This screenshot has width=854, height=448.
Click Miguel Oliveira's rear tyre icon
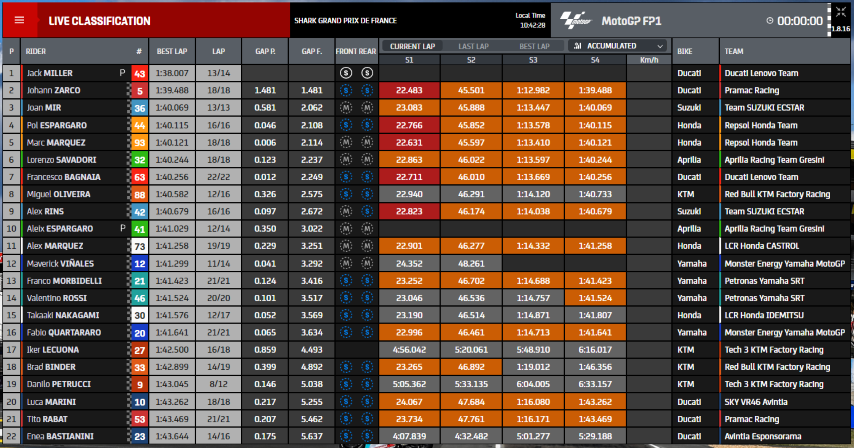(x=367, y=194)
